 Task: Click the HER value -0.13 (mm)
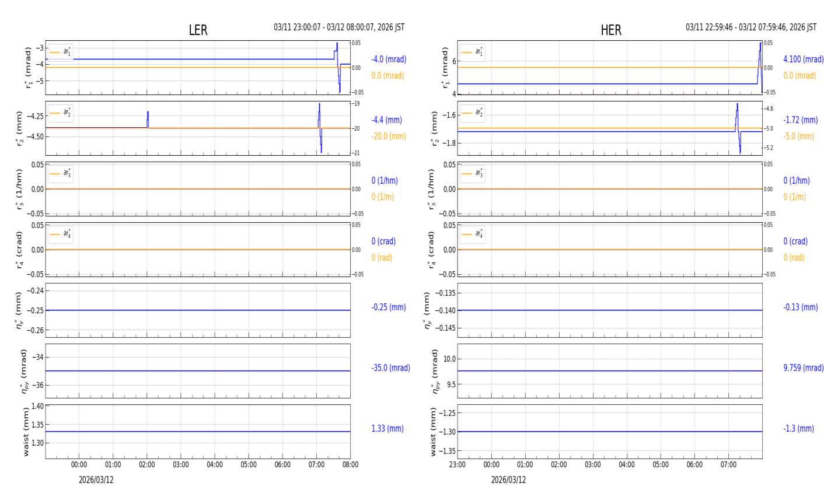click(x=801, y=307)
